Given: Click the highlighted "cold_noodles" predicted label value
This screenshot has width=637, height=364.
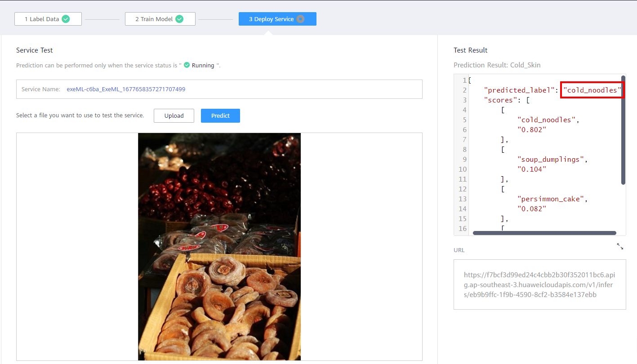Looking at the screenshot, I should 592,90.
